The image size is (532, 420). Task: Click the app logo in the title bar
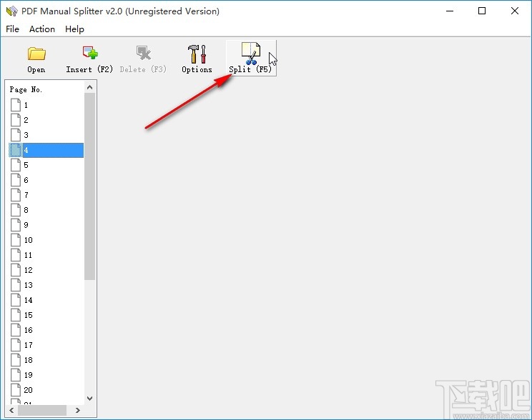12,11
